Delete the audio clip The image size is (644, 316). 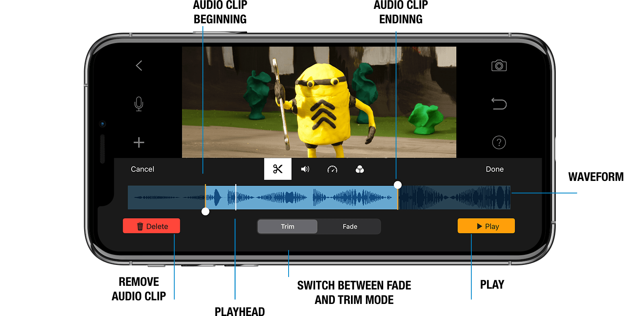pos(151,226)
